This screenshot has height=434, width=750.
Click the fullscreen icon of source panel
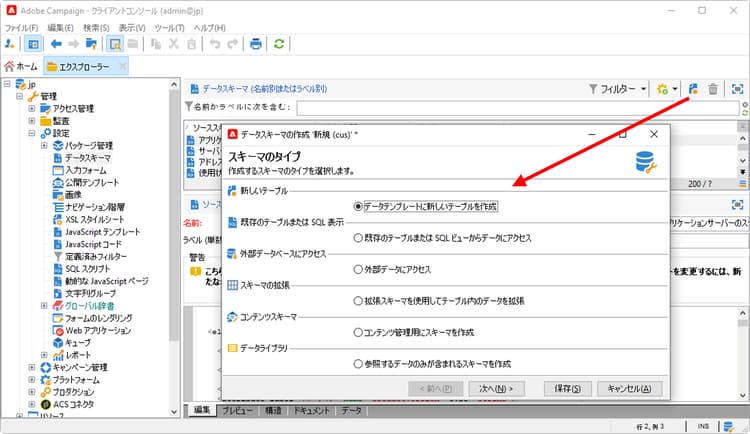point(737,205)
